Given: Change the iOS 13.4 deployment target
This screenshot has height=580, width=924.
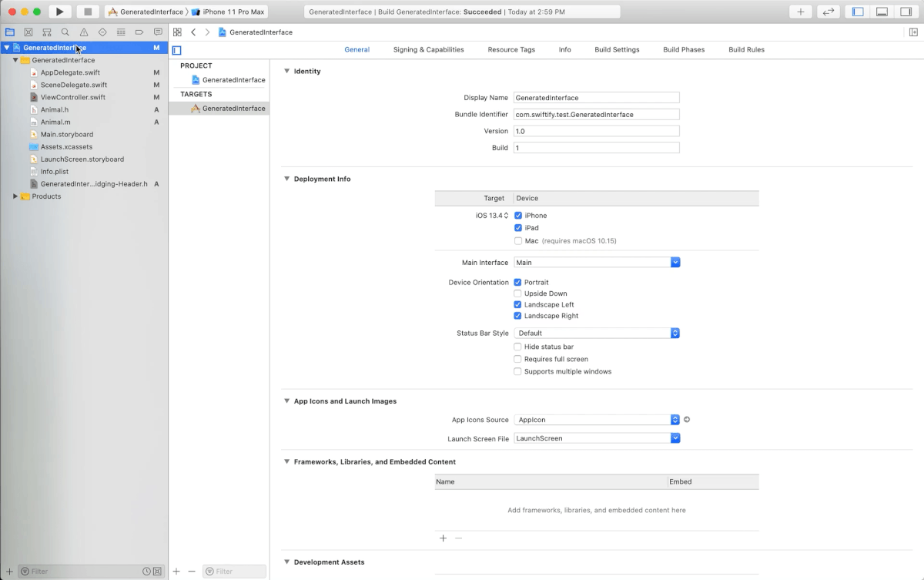Looking at the screenshot, I should coord(492,216).
